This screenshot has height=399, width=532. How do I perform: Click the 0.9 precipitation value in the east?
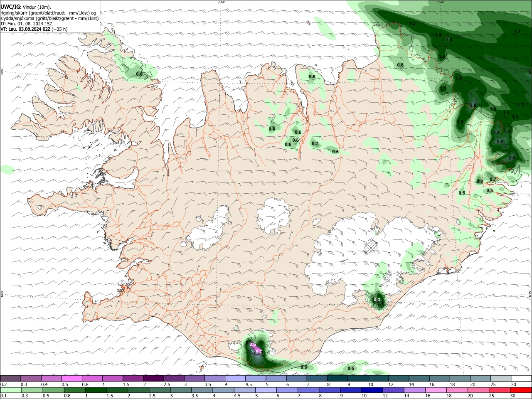pos(480,181)
